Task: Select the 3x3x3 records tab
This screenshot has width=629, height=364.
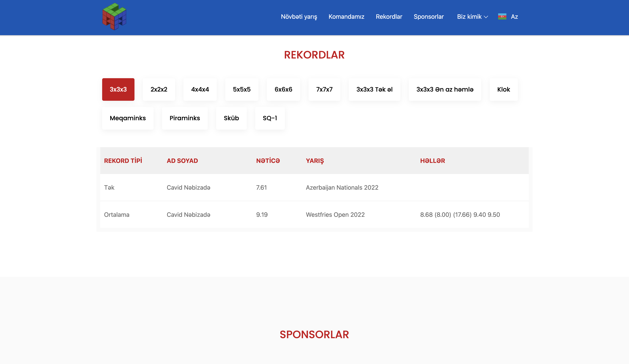Action: (118, 89)
